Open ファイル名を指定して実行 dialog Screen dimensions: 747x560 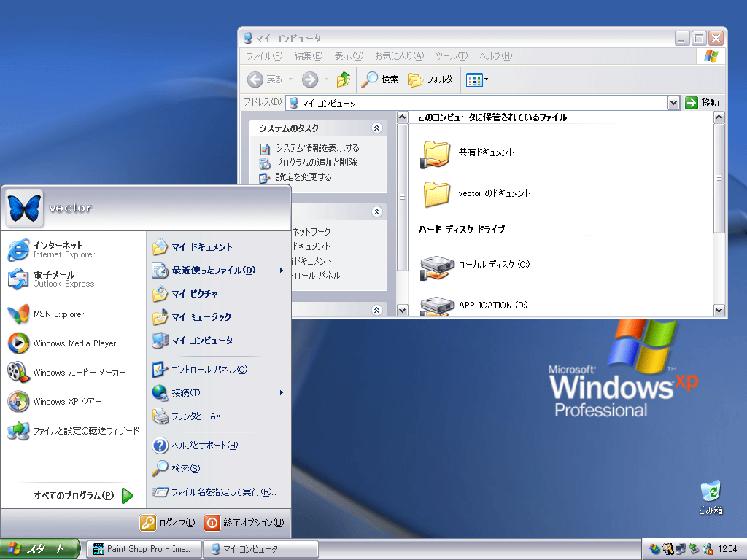pyautogui.click(x=214, y=492)
